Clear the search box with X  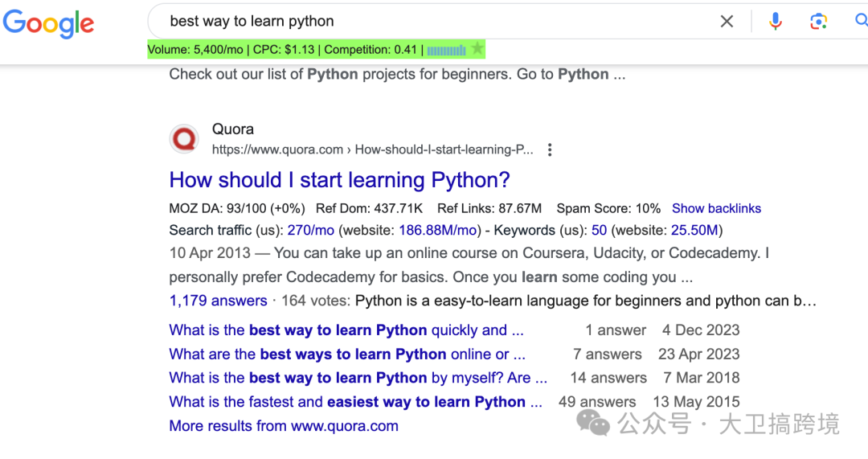(x=727, y=22)
